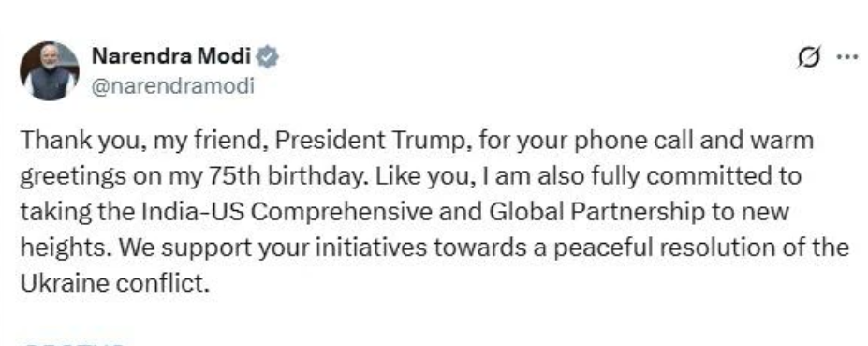The height and width of the screenshot is (346, 868).
Task: Click the 'phone call and warm' text
Action: coord(693,142)
